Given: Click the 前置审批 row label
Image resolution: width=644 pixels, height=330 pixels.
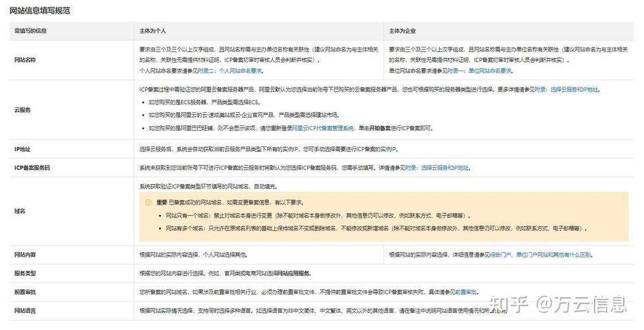Looking at the screenshot, I should (x=25, y=292).
